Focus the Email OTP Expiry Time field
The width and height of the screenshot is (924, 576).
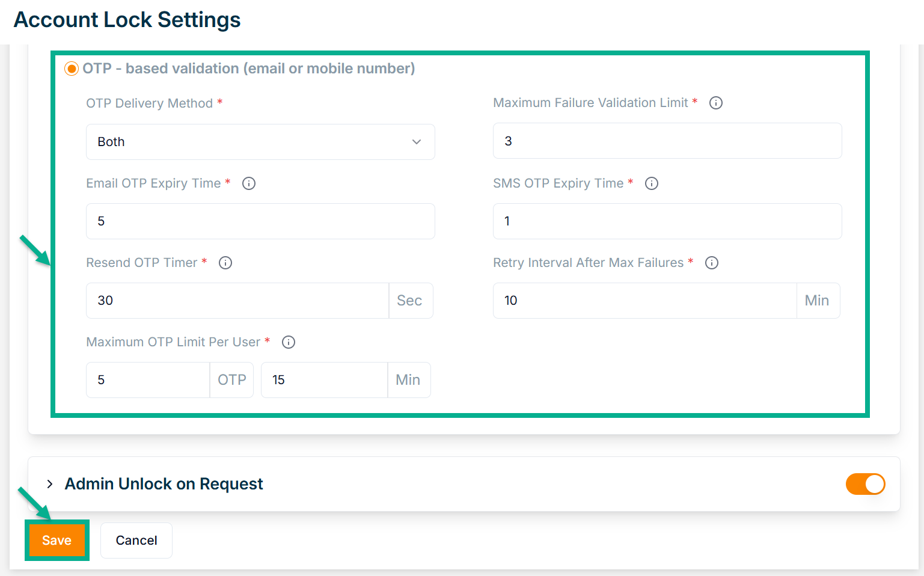260,221
